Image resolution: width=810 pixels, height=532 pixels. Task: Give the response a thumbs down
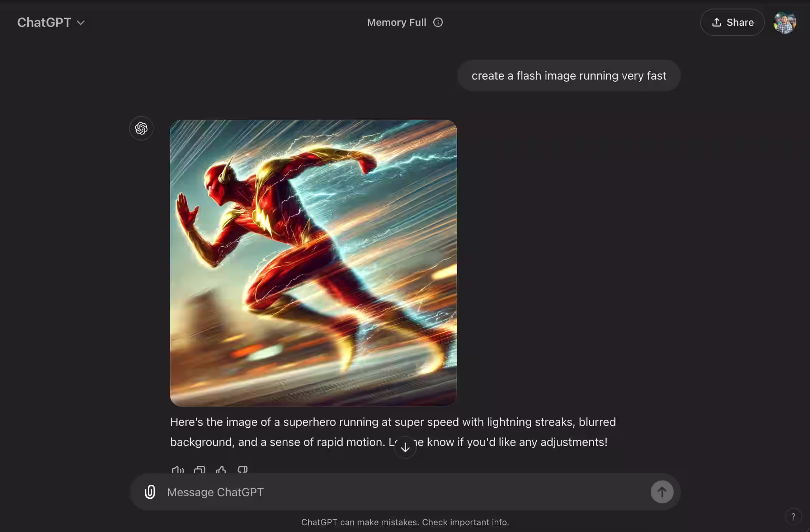(x=242, y=470)
